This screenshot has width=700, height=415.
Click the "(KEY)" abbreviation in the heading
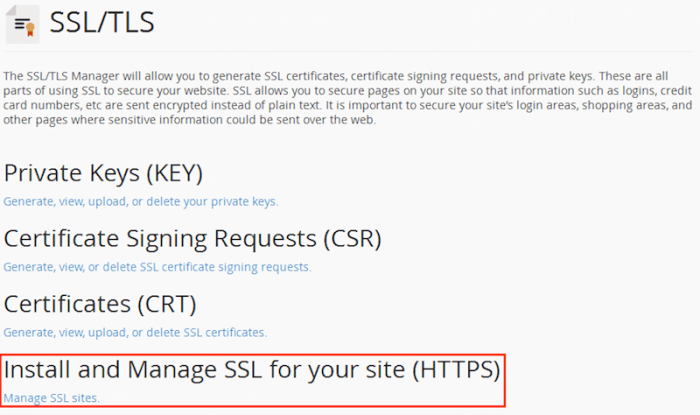point(174,173)
